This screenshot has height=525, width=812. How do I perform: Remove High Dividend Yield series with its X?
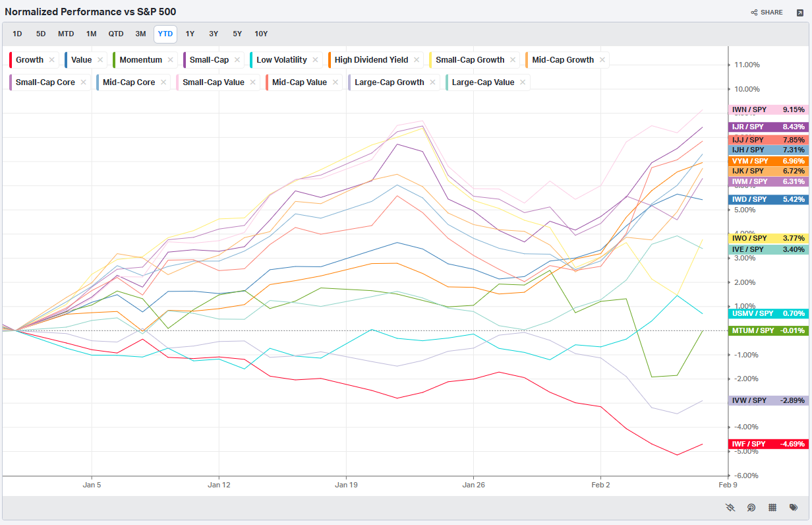[x=417, y=60]
